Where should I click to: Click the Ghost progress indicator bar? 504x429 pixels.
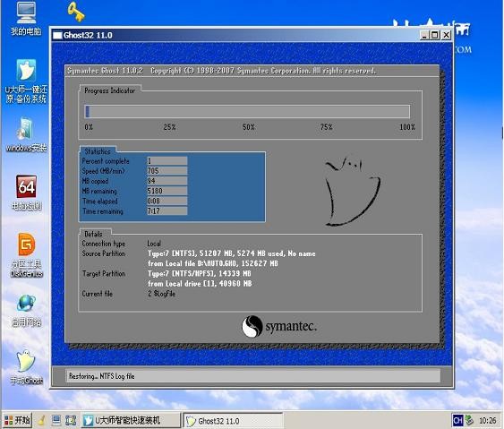(x=247, y=112)
